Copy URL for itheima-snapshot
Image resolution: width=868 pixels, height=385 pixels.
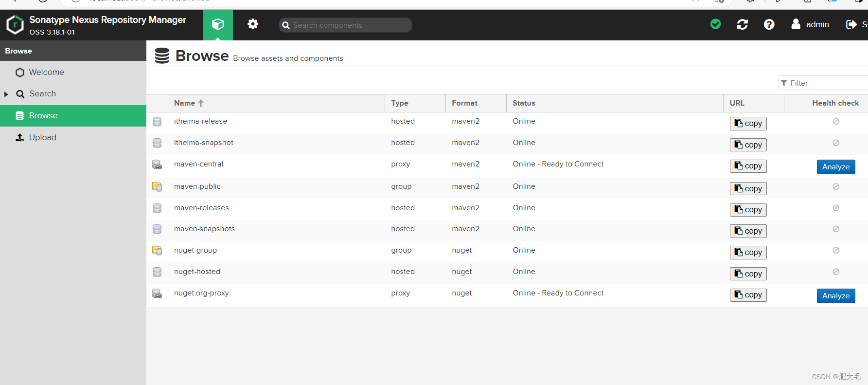pos(748,145)
